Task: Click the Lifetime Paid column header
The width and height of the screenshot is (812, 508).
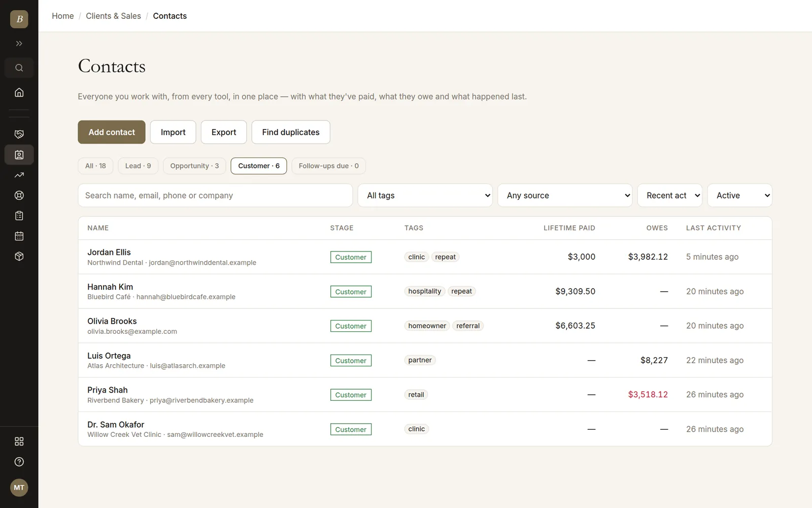Action: click(569, 228)
